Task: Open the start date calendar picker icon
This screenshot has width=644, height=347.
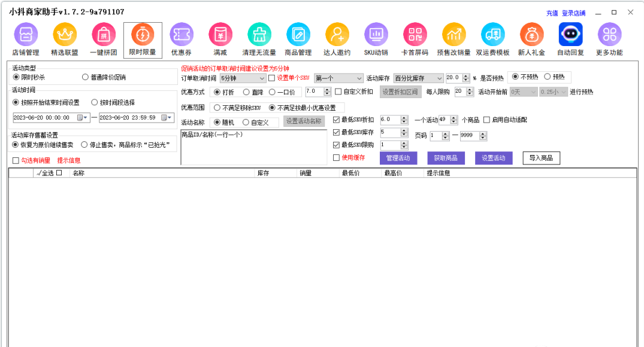Action: (x=83, y=118)
